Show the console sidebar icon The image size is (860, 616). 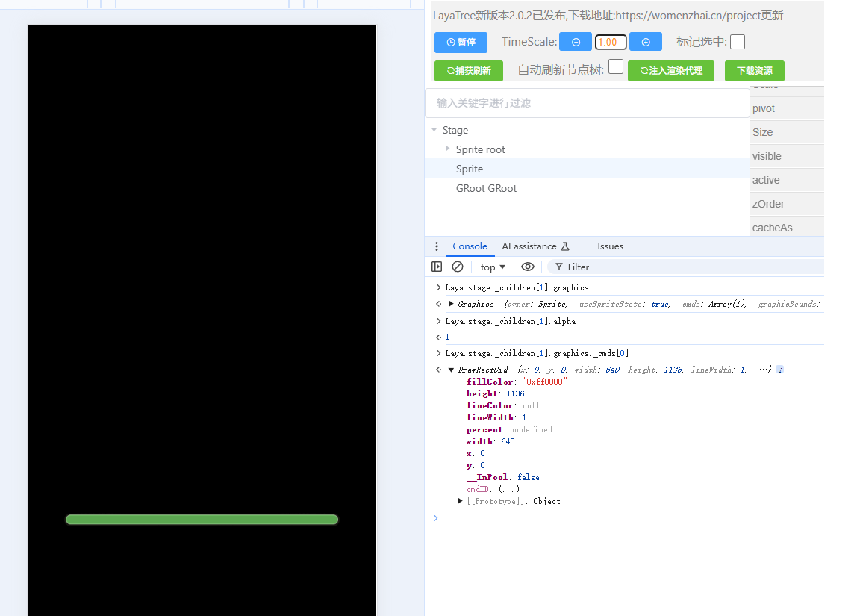pyautogui.click(x=437, y=267)
